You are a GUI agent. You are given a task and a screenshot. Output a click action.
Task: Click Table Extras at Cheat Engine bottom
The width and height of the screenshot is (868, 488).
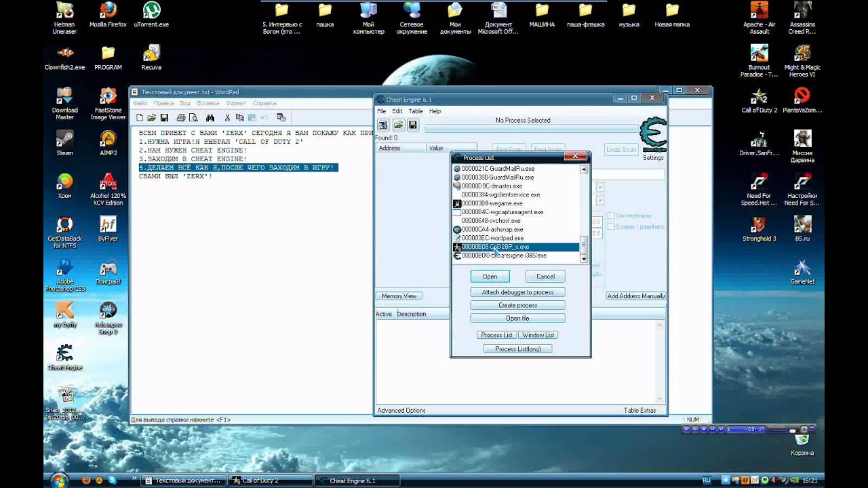[x=640, y=410]
